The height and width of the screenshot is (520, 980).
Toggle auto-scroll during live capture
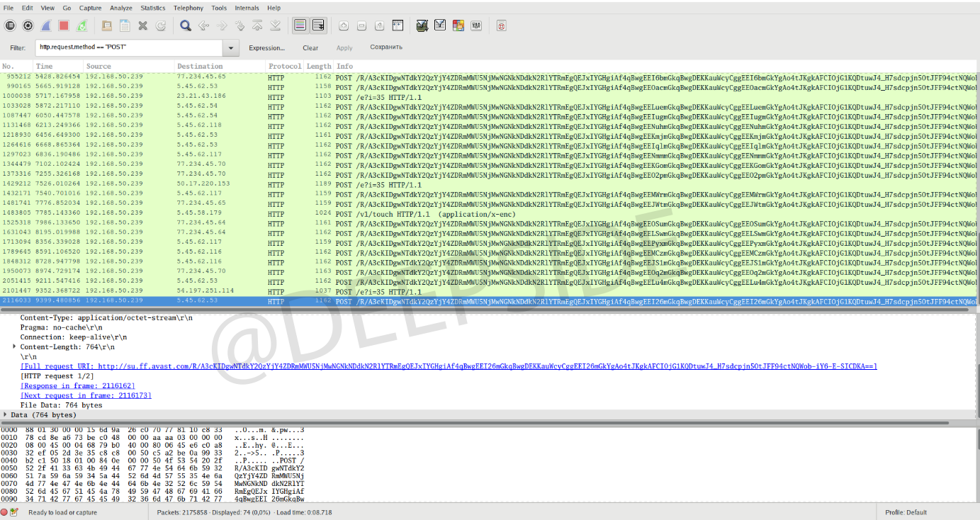(x=318, y=26)
